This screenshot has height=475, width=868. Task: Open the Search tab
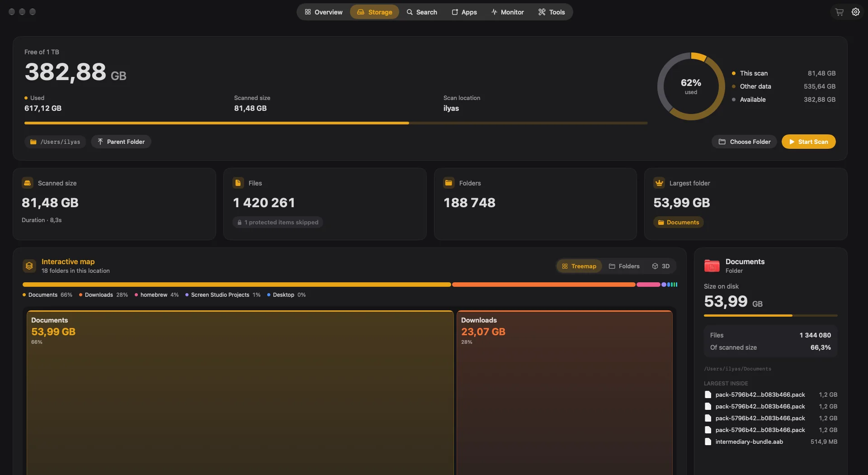[422, 12]
